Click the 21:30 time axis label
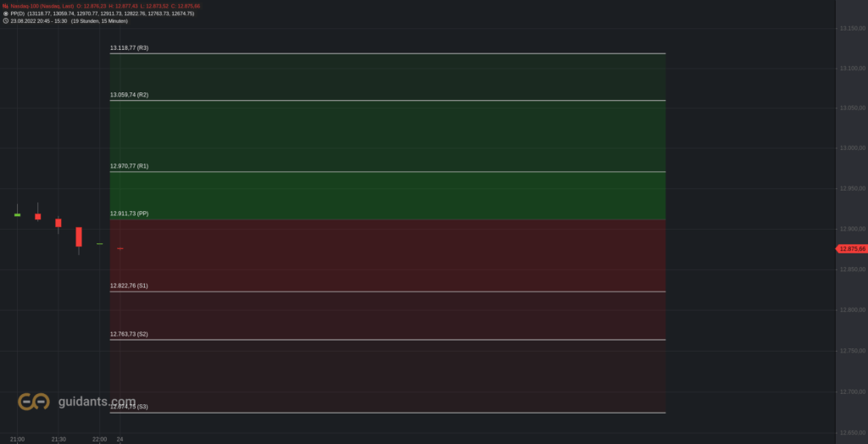This screenshot has width=868, height=444. click(x=58, y=440)
